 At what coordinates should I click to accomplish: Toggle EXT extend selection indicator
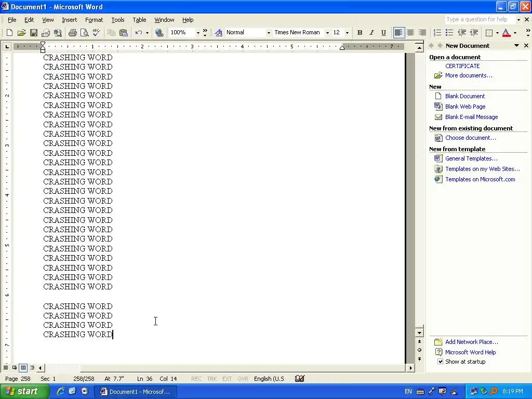[x=227, y=379]
